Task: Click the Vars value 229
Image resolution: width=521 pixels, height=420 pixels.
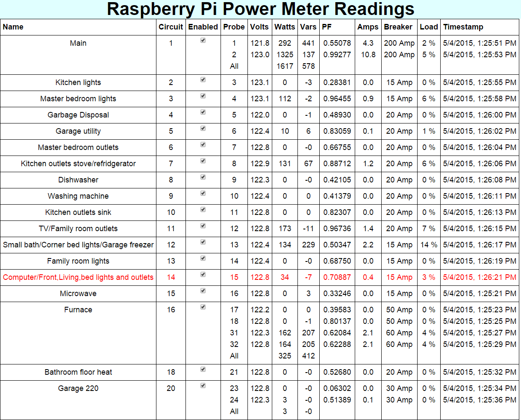Action: [308, 245]
